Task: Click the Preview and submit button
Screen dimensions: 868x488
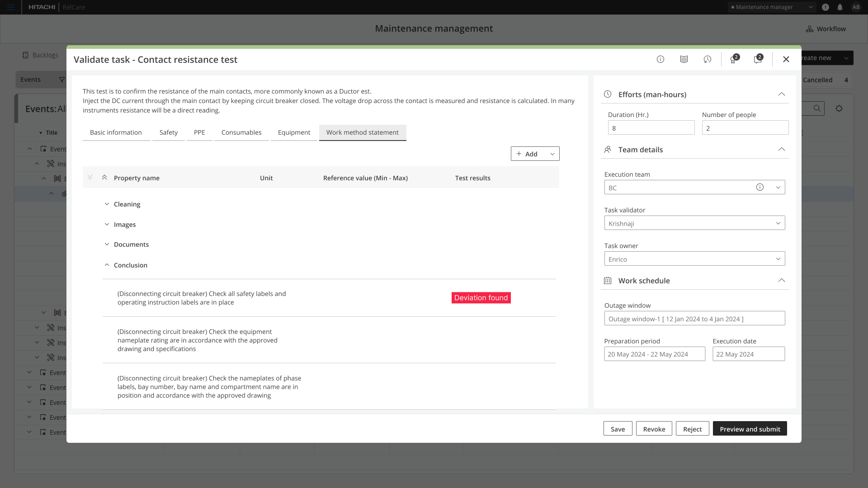Action: tap(750, 429)
